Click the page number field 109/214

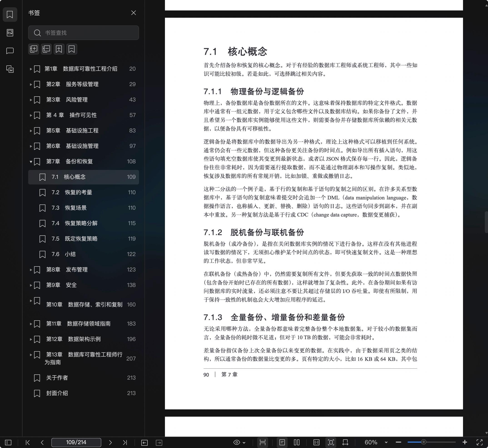click(x=76, y=442)
